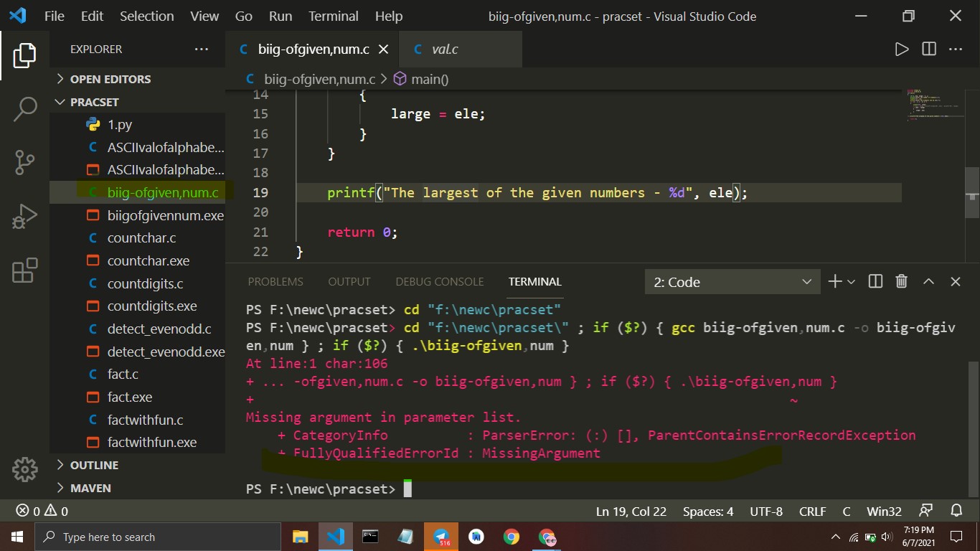Screen dimensions: 980x551
Task: Open the Manage settings gear
Action: [25, 470]
